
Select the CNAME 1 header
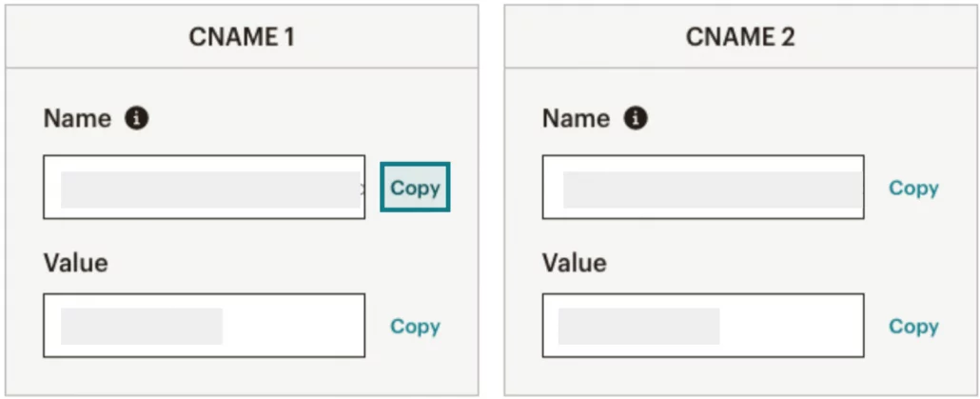pos(242,37)
